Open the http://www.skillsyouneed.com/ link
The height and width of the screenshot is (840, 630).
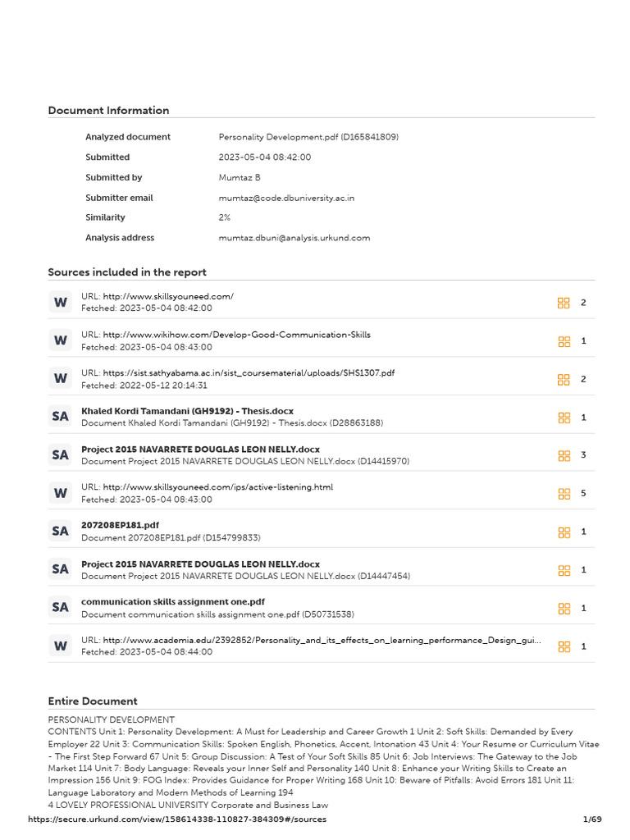click(x=168, y=296)
